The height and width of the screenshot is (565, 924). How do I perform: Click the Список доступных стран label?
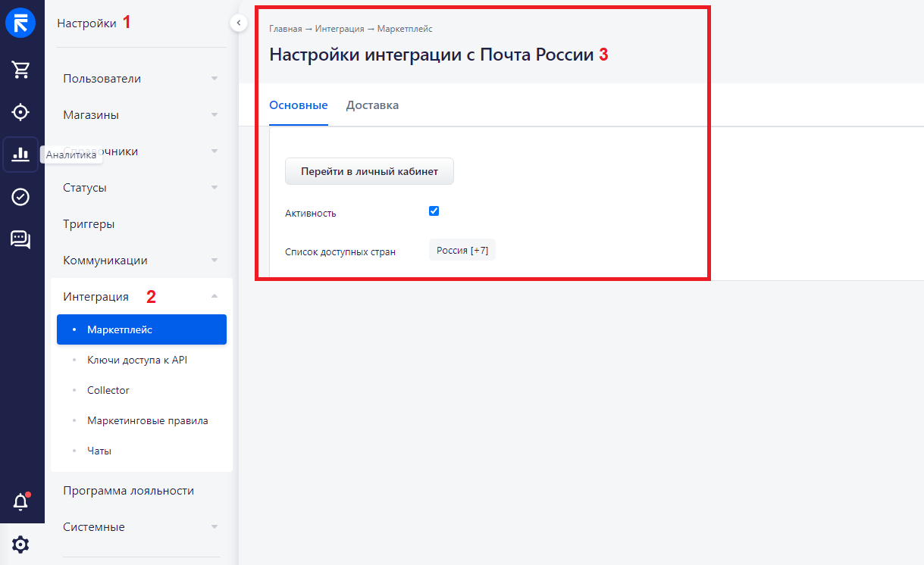pyautogui.click(x=340, y=251)
